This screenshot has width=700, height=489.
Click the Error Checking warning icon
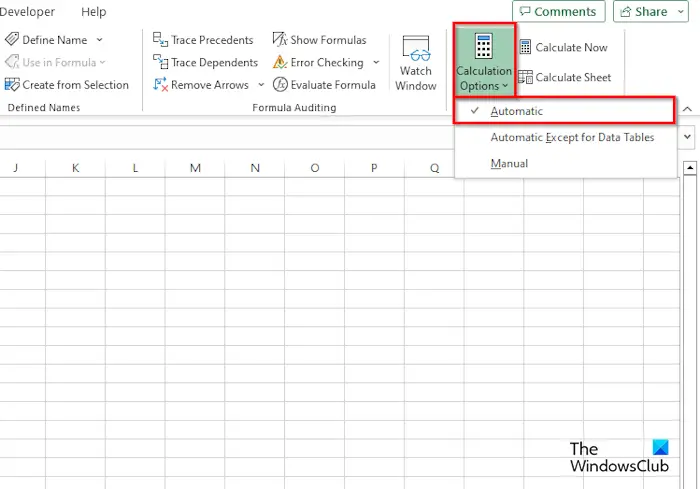[x=280, y=62]
